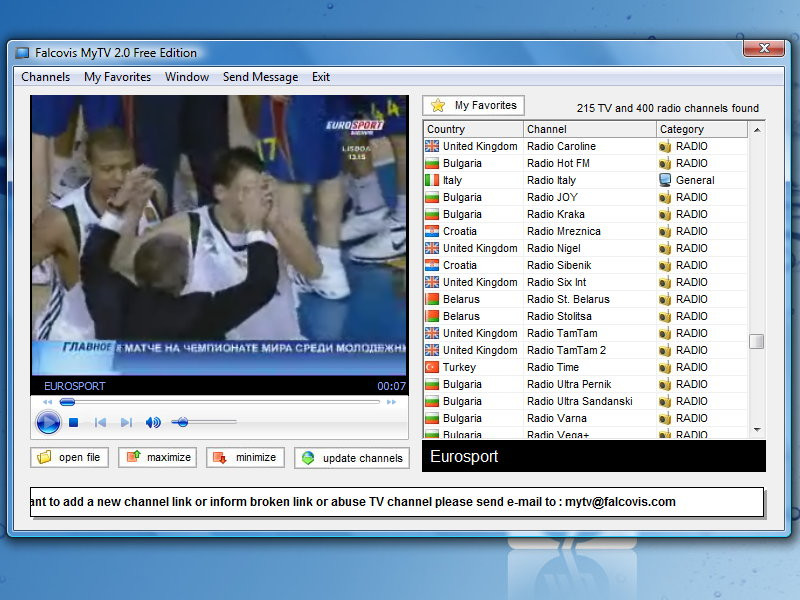800x600 pixels.
Task: Click the Bulgaria flag for Radio Varna
Action: tap(432, 418)
